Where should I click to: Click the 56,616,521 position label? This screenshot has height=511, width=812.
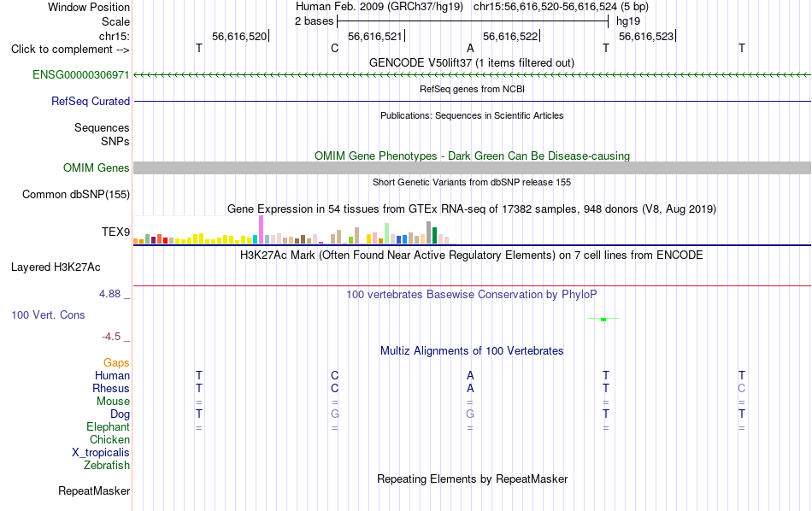click(375, 36)
